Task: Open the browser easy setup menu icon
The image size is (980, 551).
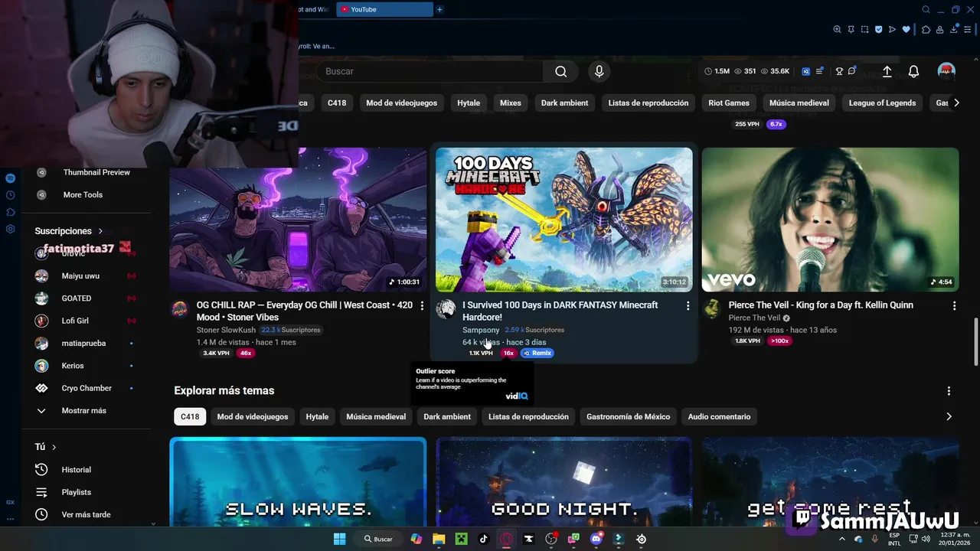Action: point(967,29)
